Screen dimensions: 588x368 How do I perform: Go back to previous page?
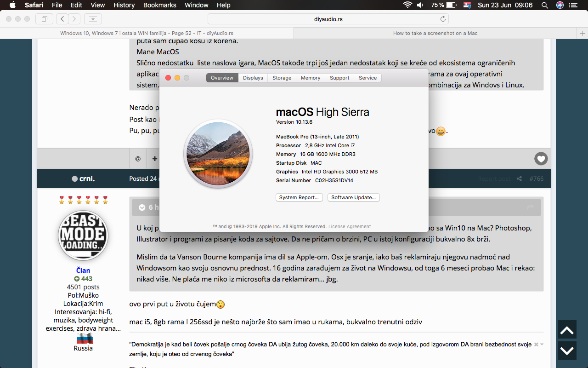(62, 19)
